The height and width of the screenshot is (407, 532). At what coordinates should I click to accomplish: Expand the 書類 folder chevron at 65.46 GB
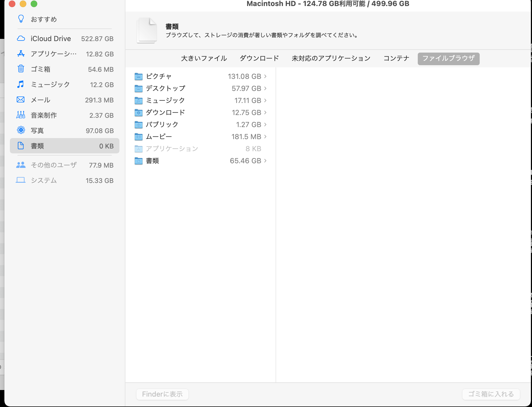[x=265, y=161]
